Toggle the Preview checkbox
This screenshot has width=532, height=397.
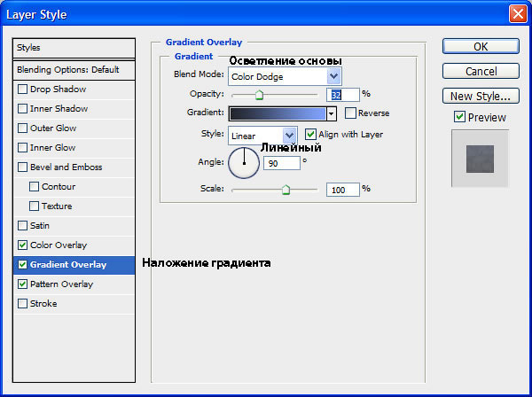coord(459,117)
